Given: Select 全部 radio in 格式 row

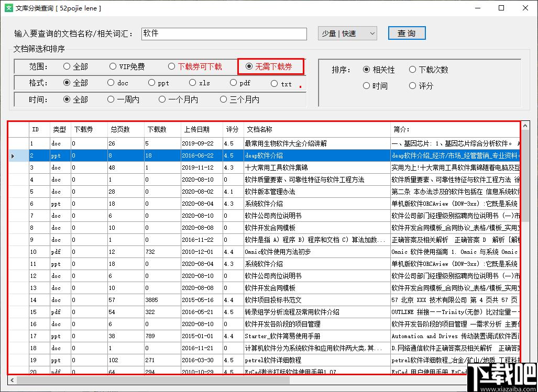Looking at the screenshot, I should coord(75,83).
